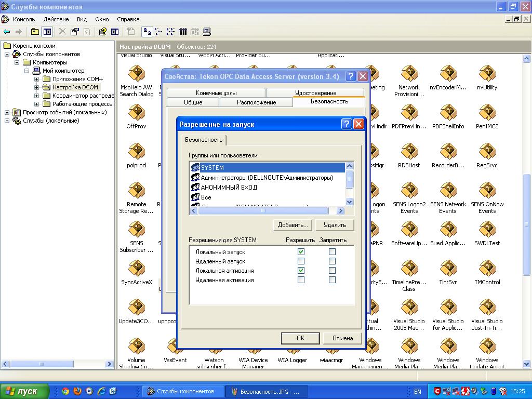
Task: Allow remote launch for SYSTEM
Action: [x=301, y=261]
